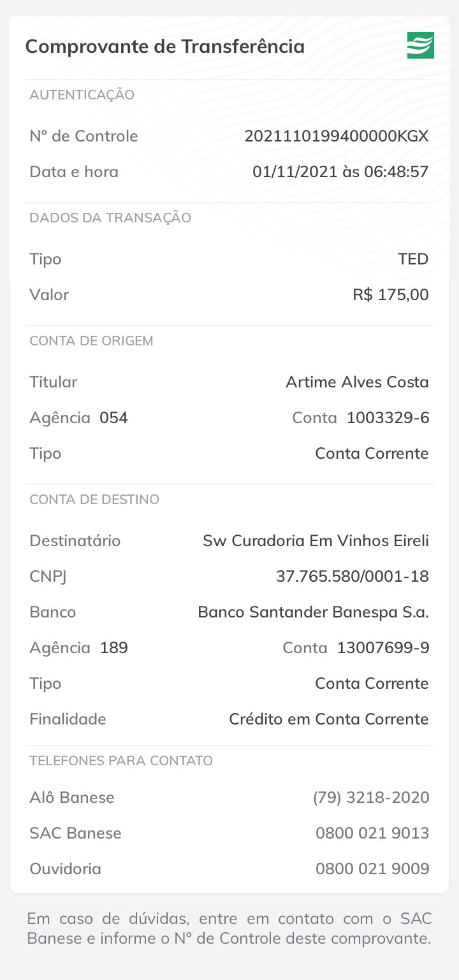Tap the SAC Banese phone number 0800 021 9013

coord(372,833)
